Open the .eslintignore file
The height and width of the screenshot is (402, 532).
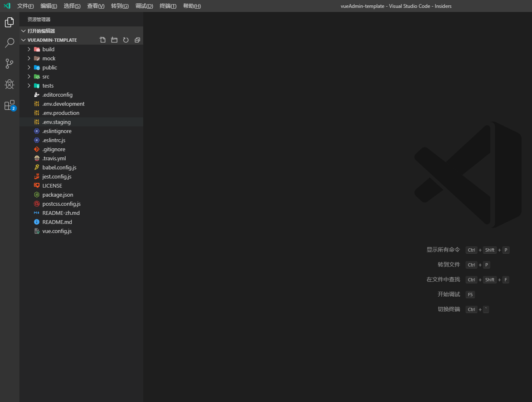tap(81, 131)
